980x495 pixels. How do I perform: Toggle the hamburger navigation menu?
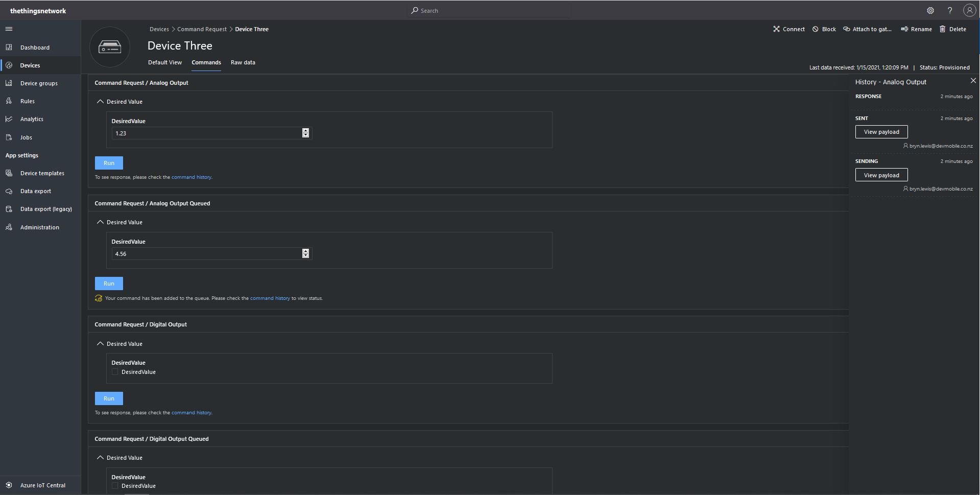tap(9, 29)
